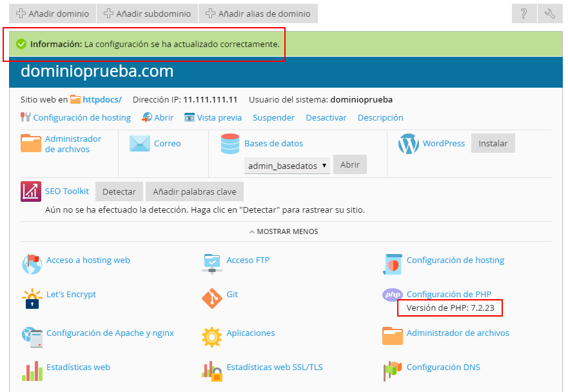Collapse section with Mostrar Menos
The image size is (568, 392).
pos(284,231)
